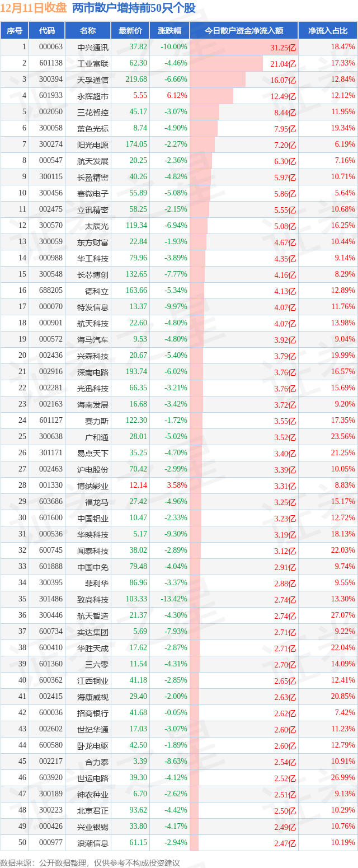
Task: Select stock name 三花智控
Action: coord(93,112)
